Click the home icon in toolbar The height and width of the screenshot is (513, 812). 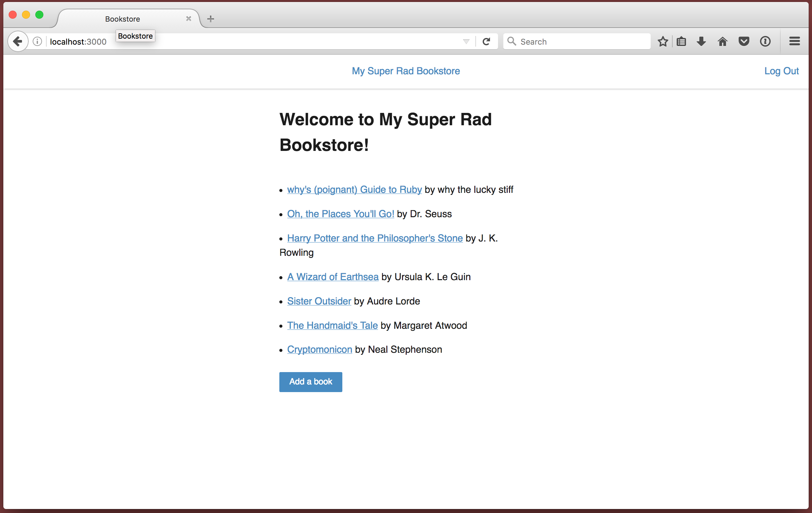723,41
